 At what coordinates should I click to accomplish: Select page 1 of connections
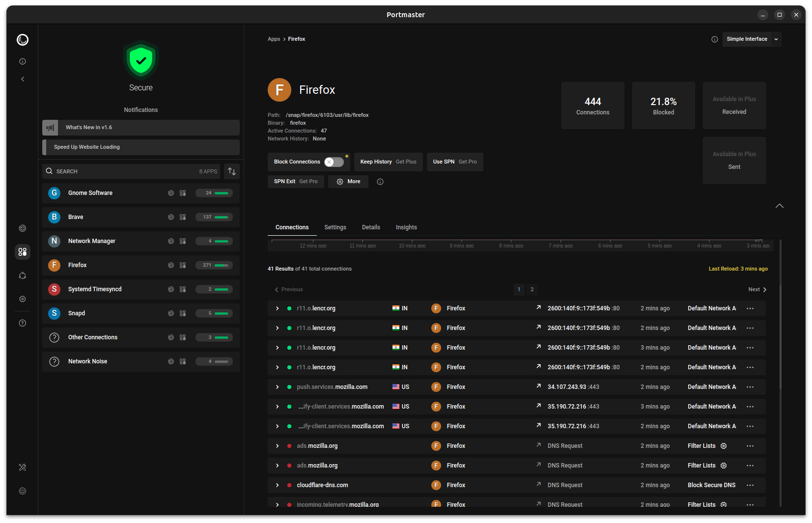pyautogui.click(x=519, y=290)
